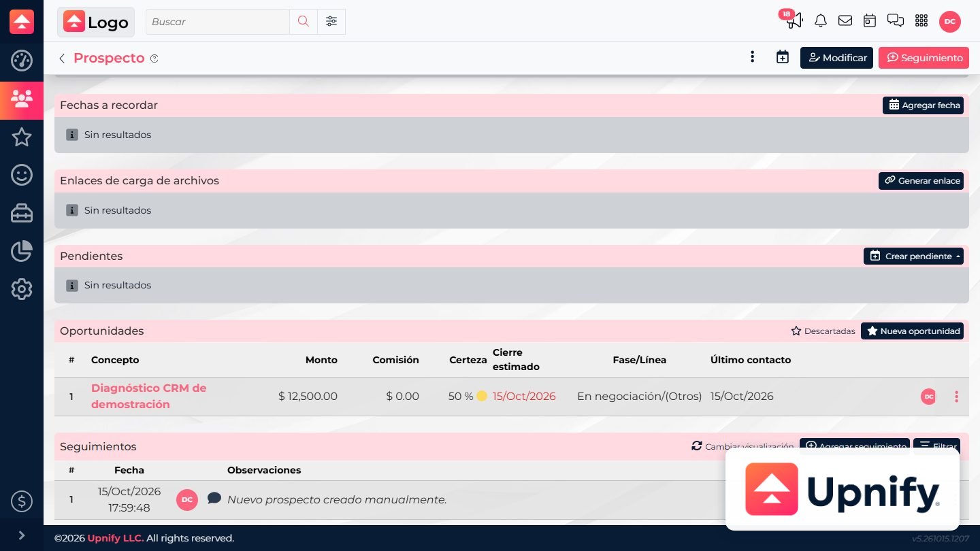Image resolution: width=980 pixels, height=551 pixels.
Task: Click the yellow certainty dot beside 50 %
Action: click(482, 396)
